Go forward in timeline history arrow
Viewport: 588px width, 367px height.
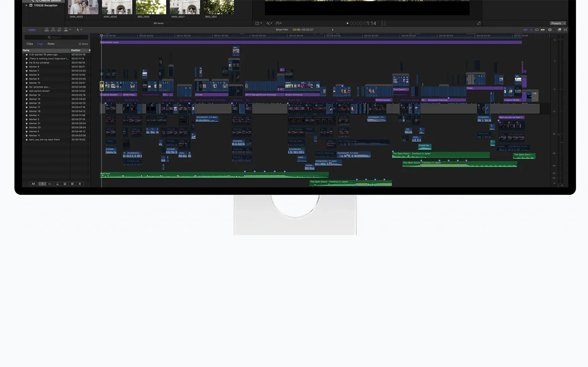[x=332, y=30]
